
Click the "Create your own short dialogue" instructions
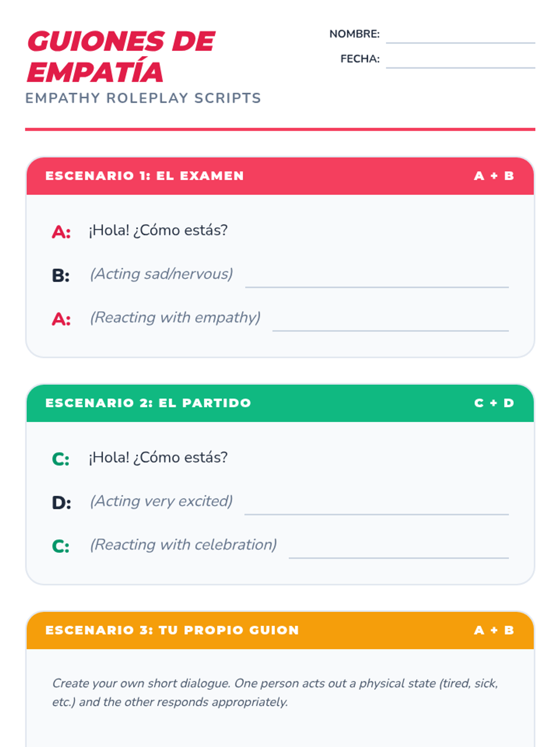click(x=275, y=693)
